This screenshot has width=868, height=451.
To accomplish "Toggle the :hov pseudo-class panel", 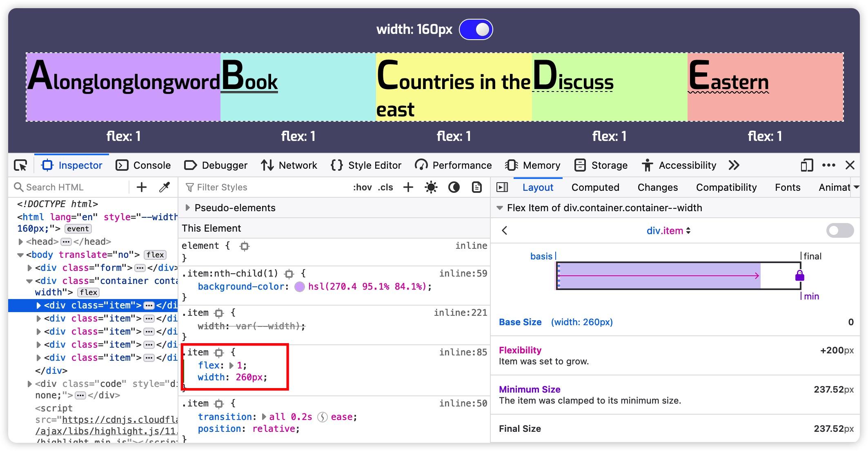I will click(x=362, y=188).
